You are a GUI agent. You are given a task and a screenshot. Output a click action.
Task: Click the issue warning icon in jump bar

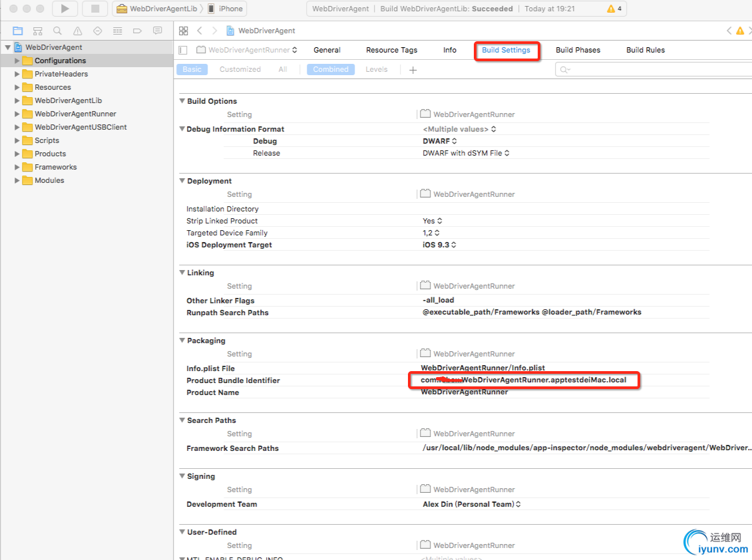(x=740, y=31)
